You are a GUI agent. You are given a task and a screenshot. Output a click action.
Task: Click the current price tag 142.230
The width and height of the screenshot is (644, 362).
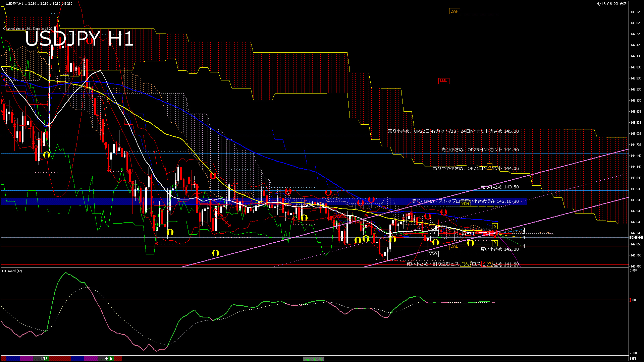point(636,237)
